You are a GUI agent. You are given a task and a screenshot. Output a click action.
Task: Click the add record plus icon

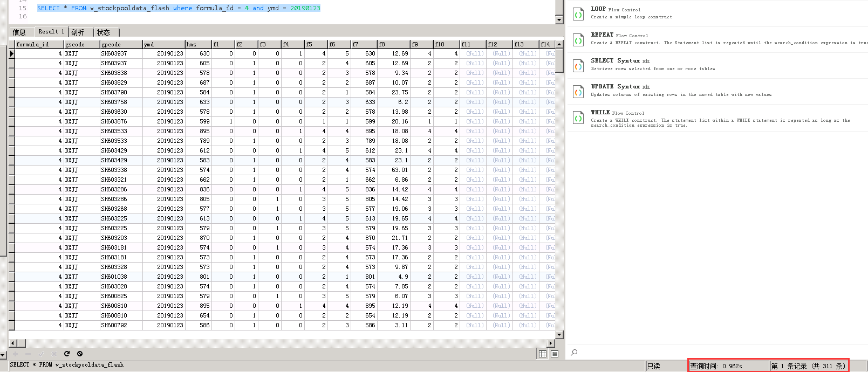click(x=15, y=354)
